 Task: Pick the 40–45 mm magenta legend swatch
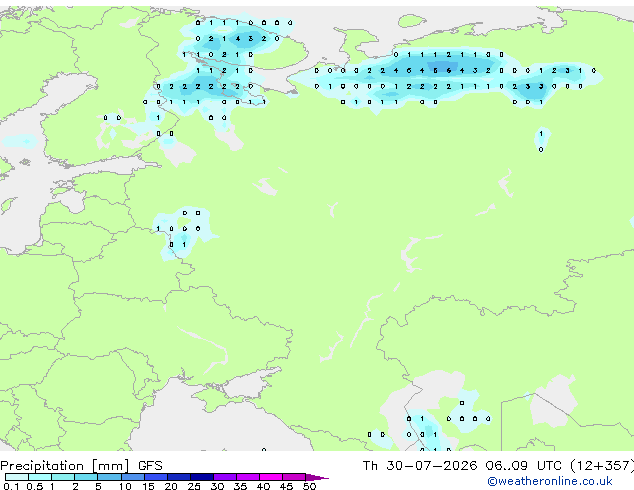pyautogui.click(x=271, y=477)
